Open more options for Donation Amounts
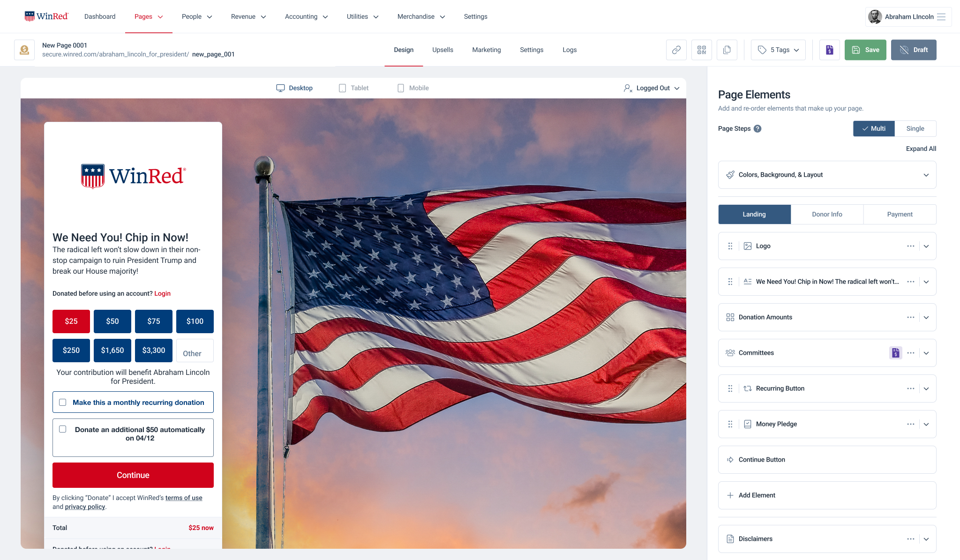Viewport: 960px width, 560px height. coord(910,317)
